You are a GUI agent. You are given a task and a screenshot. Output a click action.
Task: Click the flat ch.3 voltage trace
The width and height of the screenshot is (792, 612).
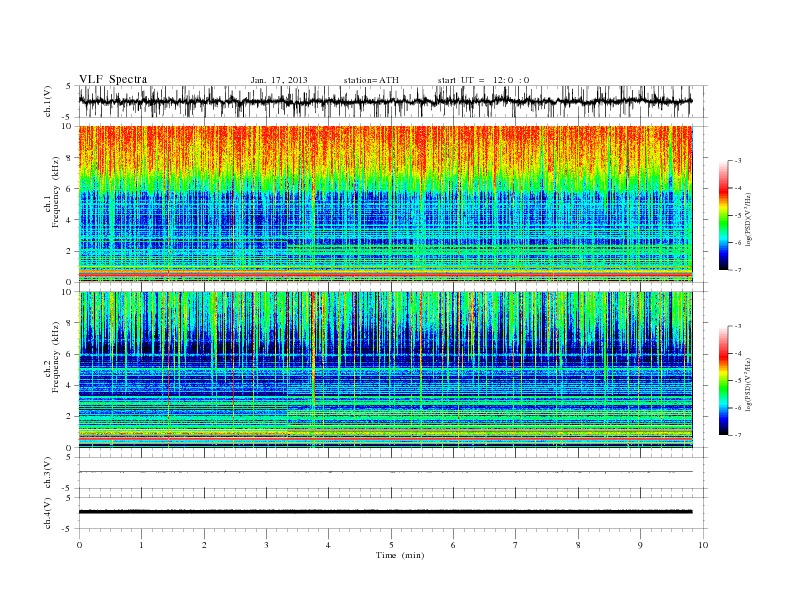385,472
